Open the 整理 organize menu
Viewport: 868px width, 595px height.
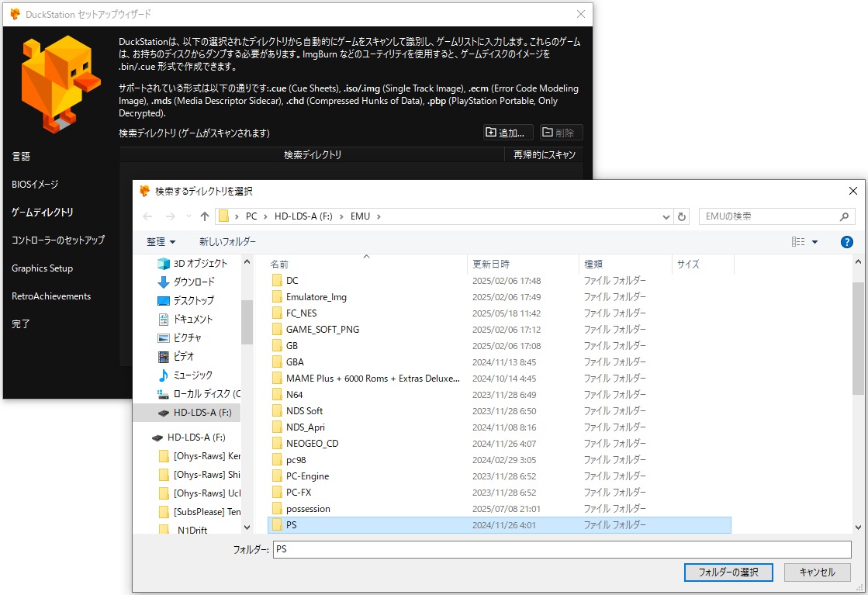click(161, 242)
